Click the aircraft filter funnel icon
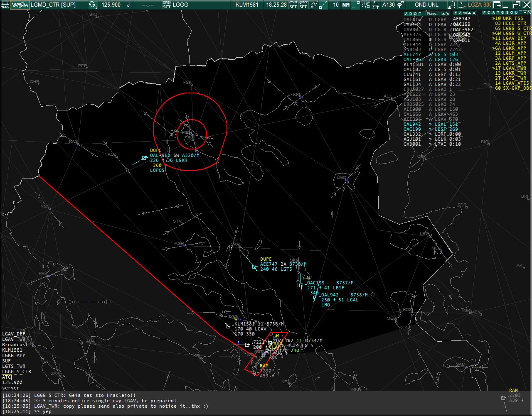 (x=400, y=5)
